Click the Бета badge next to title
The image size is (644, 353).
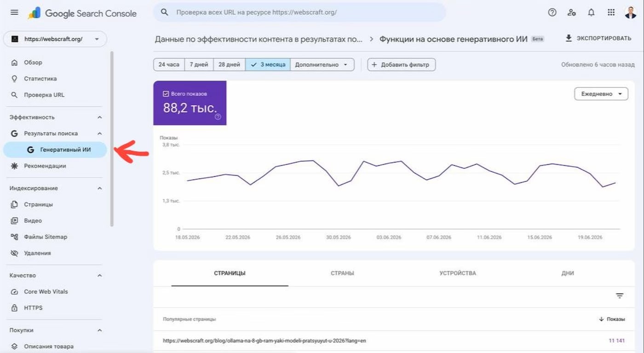(x=537, y=39)
